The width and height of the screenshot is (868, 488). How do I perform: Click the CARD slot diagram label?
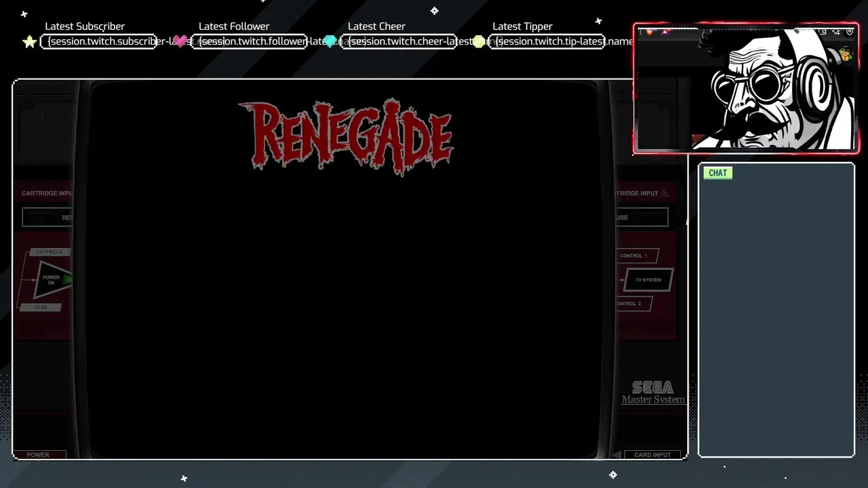[x=41, y=308]
